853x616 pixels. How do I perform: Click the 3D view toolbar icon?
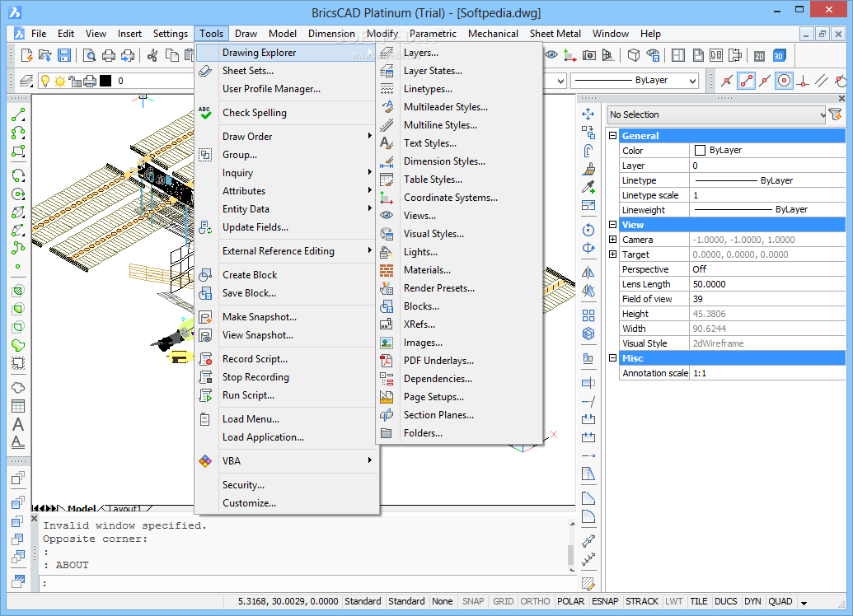pos(779,55)
